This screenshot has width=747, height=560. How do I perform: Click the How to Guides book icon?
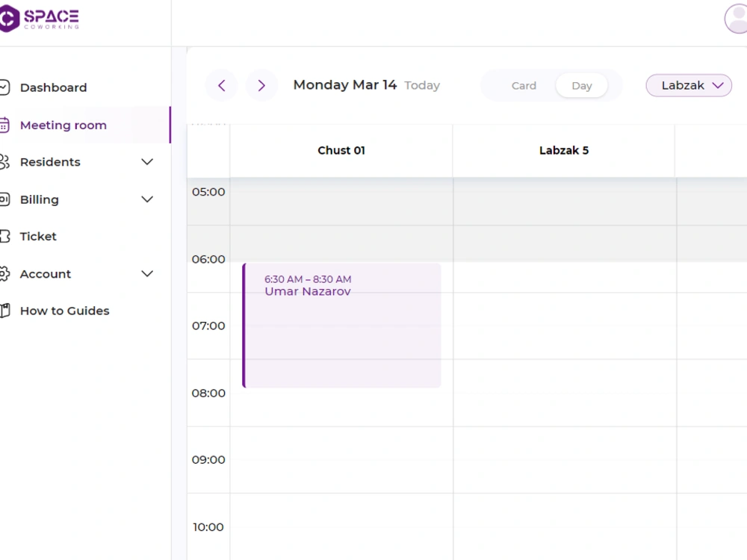click(4, 311)
